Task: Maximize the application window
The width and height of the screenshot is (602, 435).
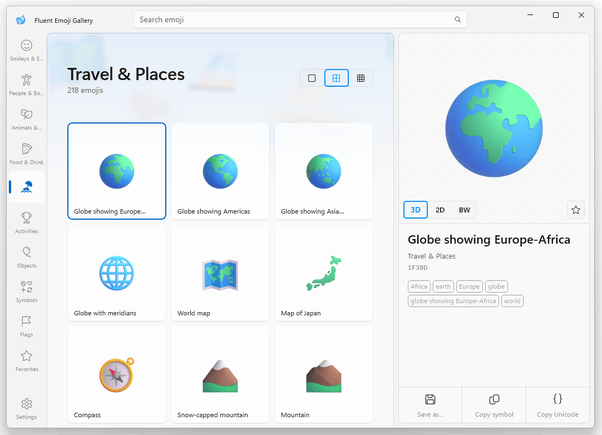Action: [x=556, y=15]
